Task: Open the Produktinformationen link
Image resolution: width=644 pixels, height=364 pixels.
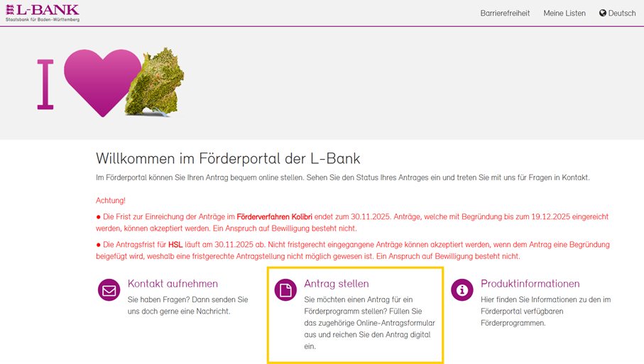Action: 530,284
